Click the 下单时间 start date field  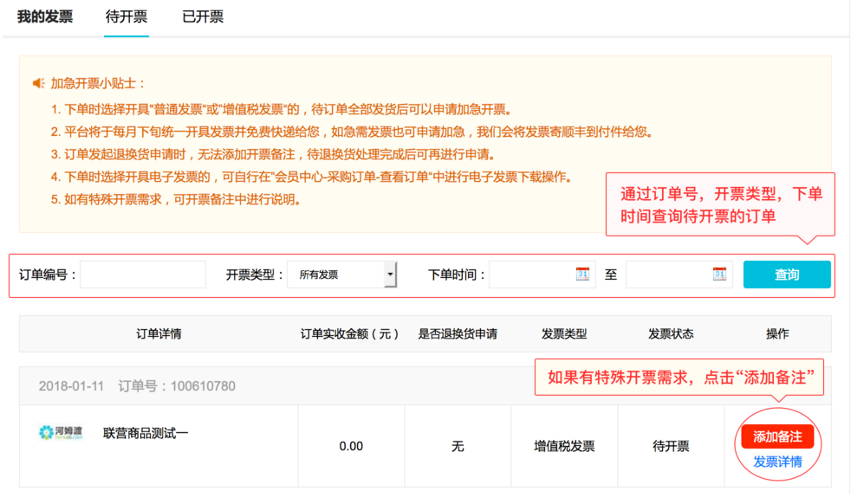(530, 275)
